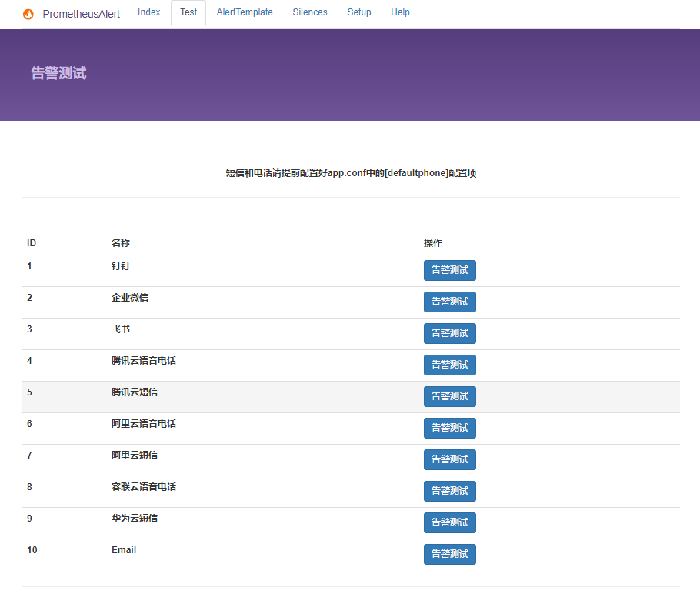Click the PrometheusAlert flame logo icon

tap(28, 15)
